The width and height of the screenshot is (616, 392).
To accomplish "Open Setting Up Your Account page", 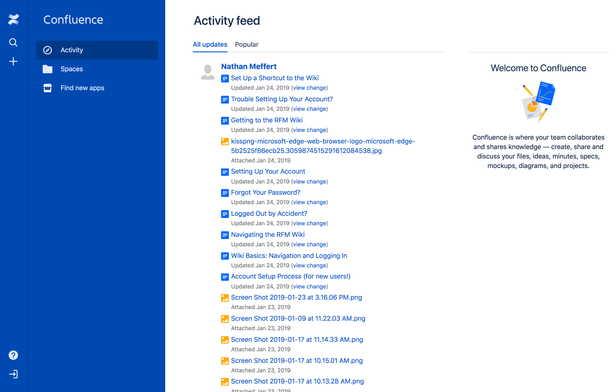I will [x=268, y=172].
